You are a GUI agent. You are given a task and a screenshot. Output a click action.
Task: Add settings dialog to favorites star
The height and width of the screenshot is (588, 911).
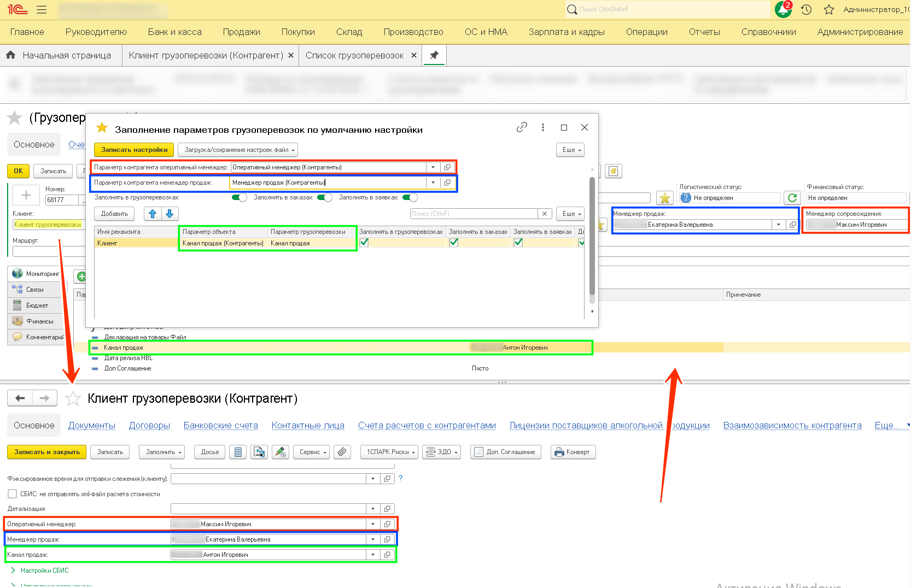102,128
